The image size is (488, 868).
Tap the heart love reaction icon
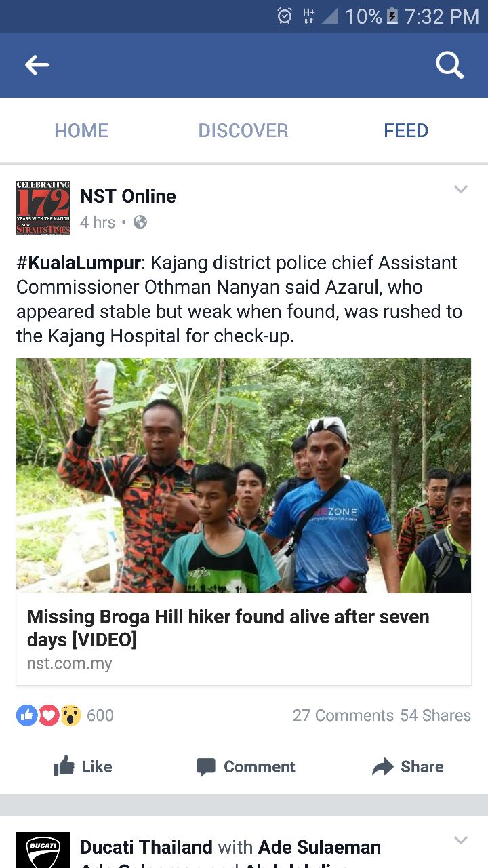pos(49,715)
